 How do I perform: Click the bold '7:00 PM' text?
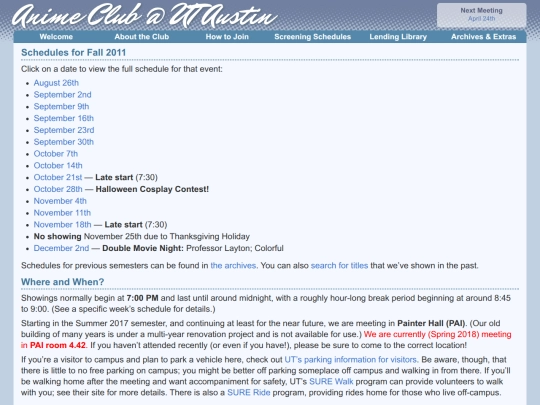[x=142, y=298]
